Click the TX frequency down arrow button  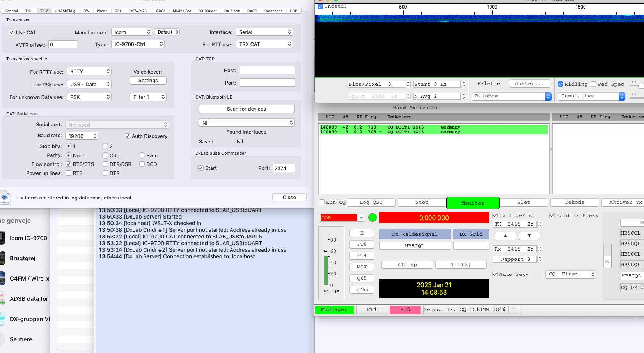[x=529, y=236]
